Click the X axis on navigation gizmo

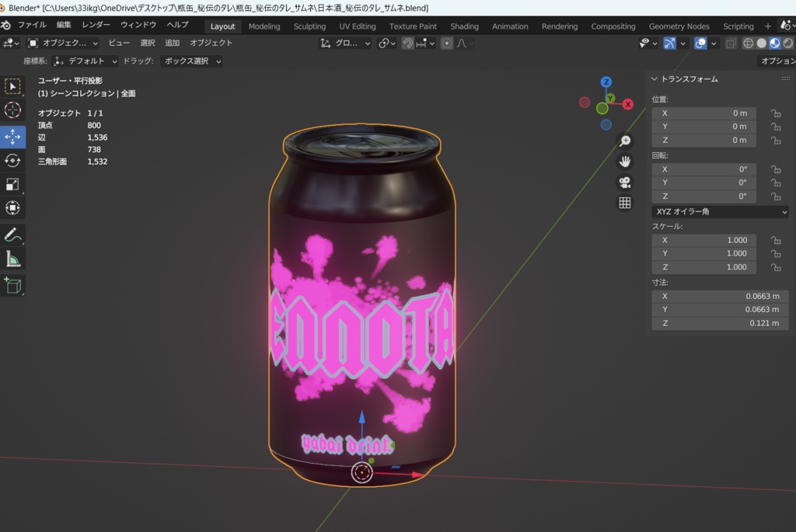[x=628, y=104]
